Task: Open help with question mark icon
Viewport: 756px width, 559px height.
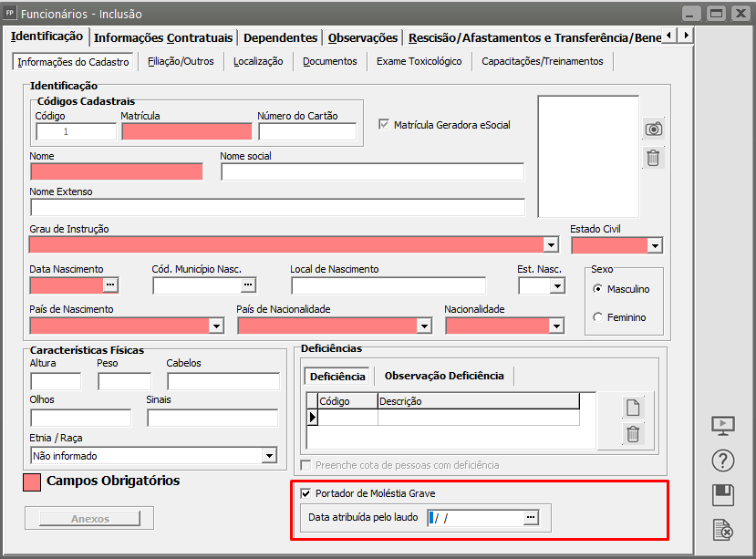Action: pyautogui.click(x=722, y=461)
